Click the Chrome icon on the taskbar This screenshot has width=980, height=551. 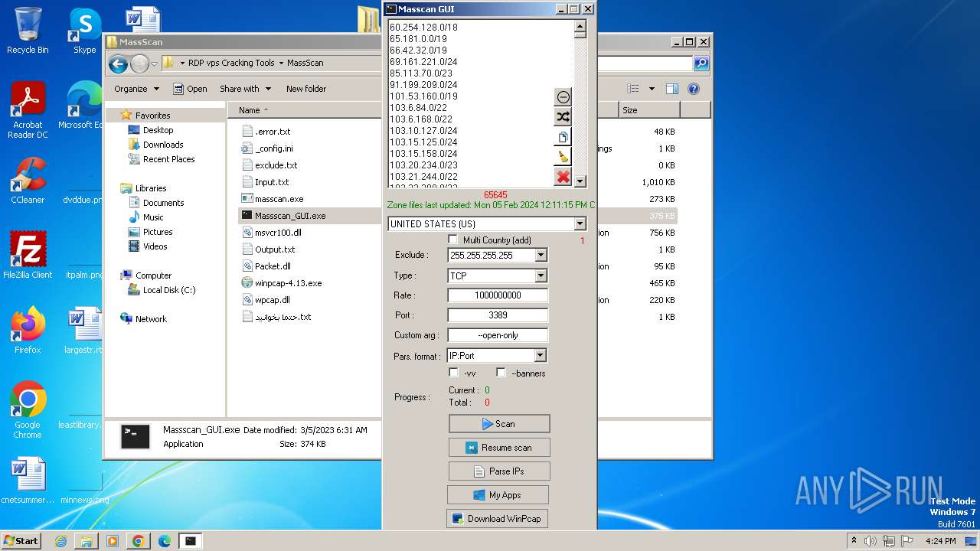click(138, 541)
